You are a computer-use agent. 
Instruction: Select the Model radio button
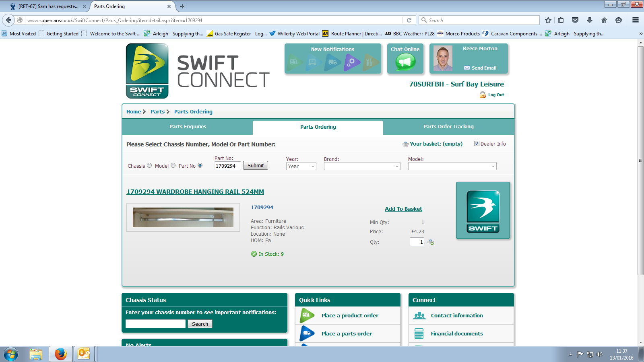point(173,165)
